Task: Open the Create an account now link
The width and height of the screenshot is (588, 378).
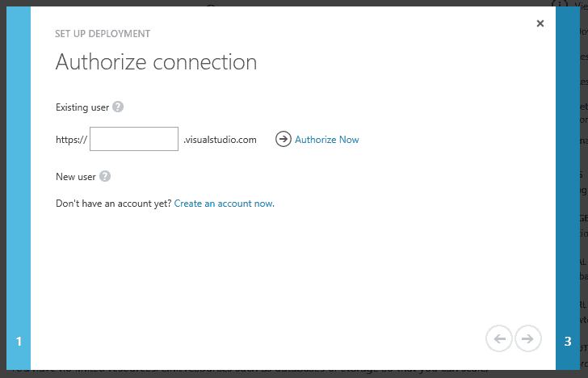Action: [x=224, y=204]
